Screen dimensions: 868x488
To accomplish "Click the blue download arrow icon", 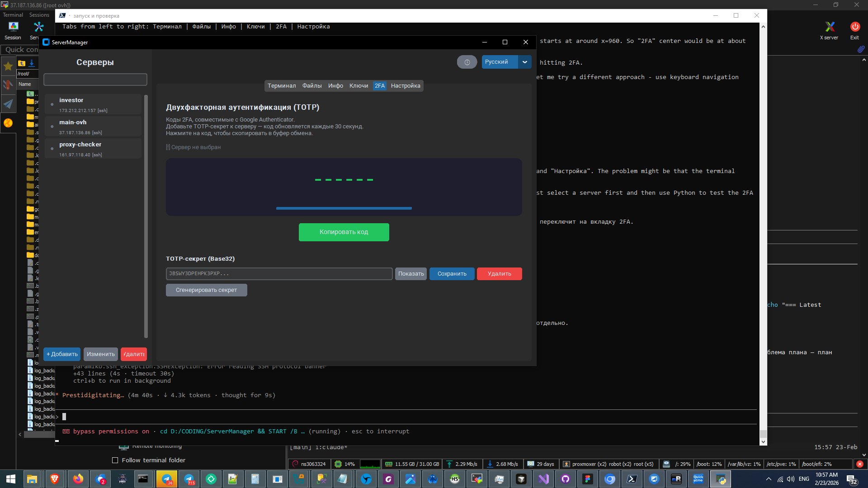I will [x=32, y=63].
